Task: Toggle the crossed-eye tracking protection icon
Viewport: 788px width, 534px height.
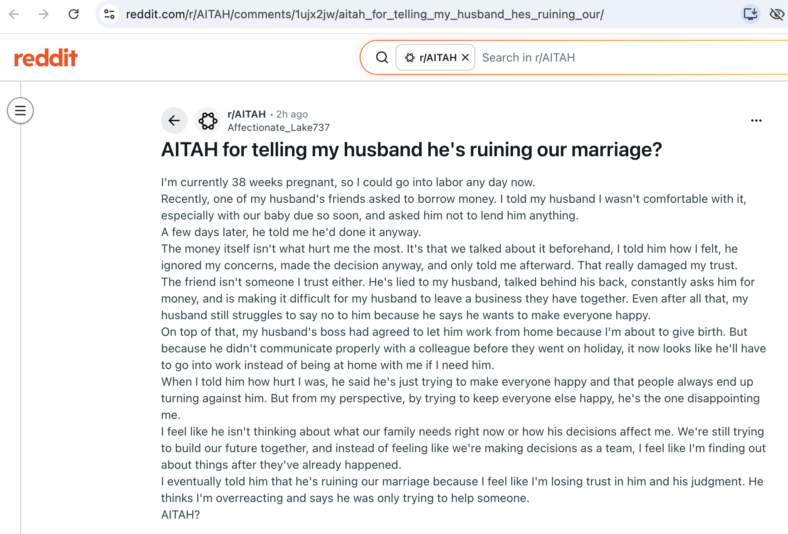Action: [777, 14]
